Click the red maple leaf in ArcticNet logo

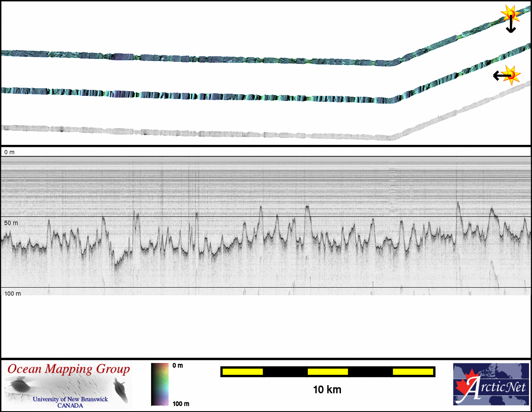click(x=466, y=386)
